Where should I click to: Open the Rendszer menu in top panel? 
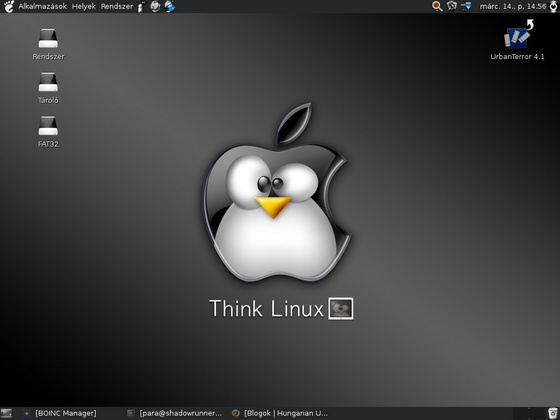tap(117, 6)
